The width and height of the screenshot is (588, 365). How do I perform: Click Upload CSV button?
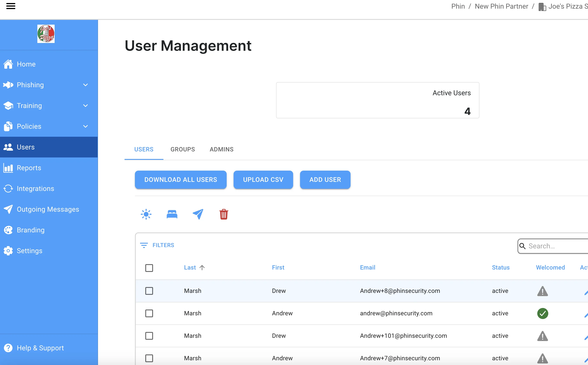click(x=263, y=180)
